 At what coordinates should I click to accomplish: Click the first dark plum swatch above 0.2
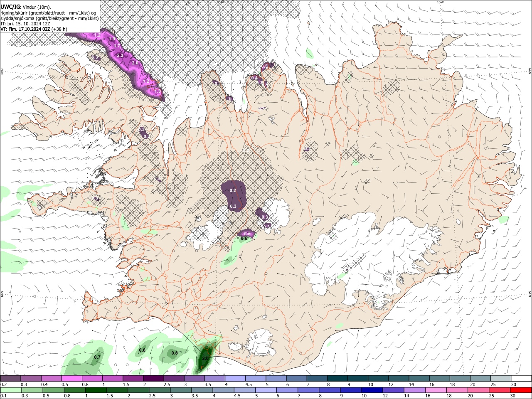coord(10,378)
